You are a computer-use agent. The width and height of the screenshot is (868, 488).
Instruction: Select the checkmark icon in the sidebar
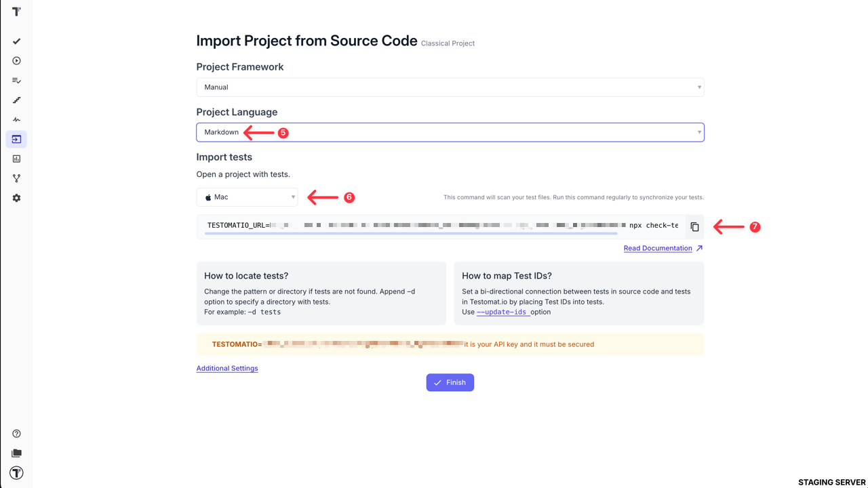pos(16,41)
